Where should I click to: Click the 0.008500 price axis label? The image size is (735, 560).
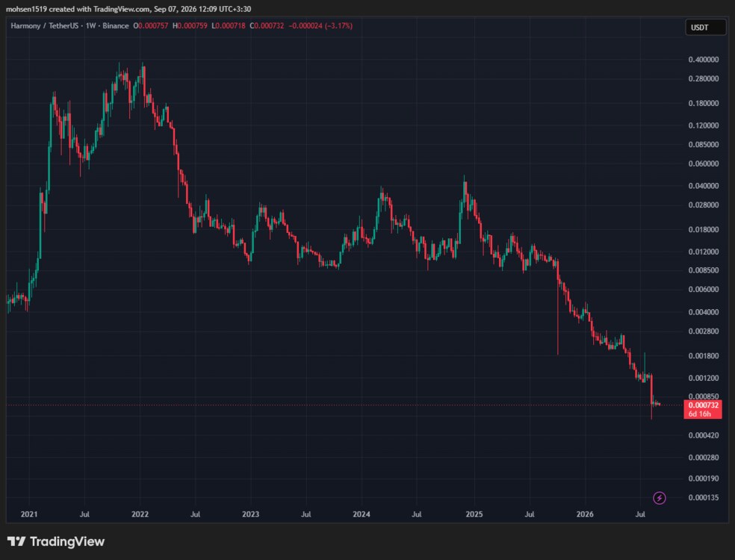point(703,270)
